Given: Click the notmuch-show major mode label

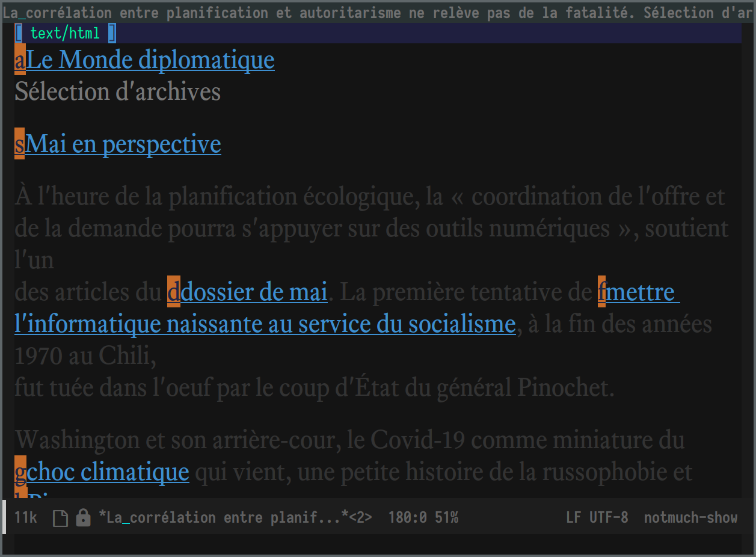Looking at the screenshot, I should pos(690,518).
